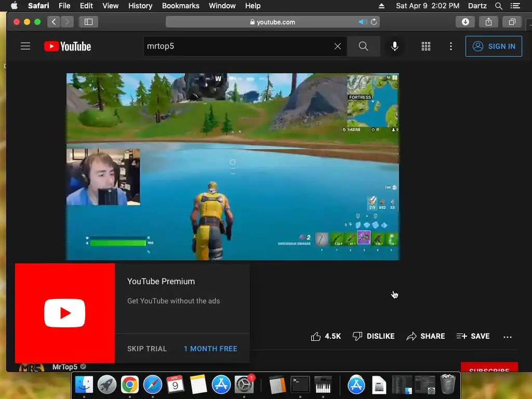Image resolution: width=532 pixels, height=399 pixels.
Task: Go forward in Safari
Action: [67, 22]
